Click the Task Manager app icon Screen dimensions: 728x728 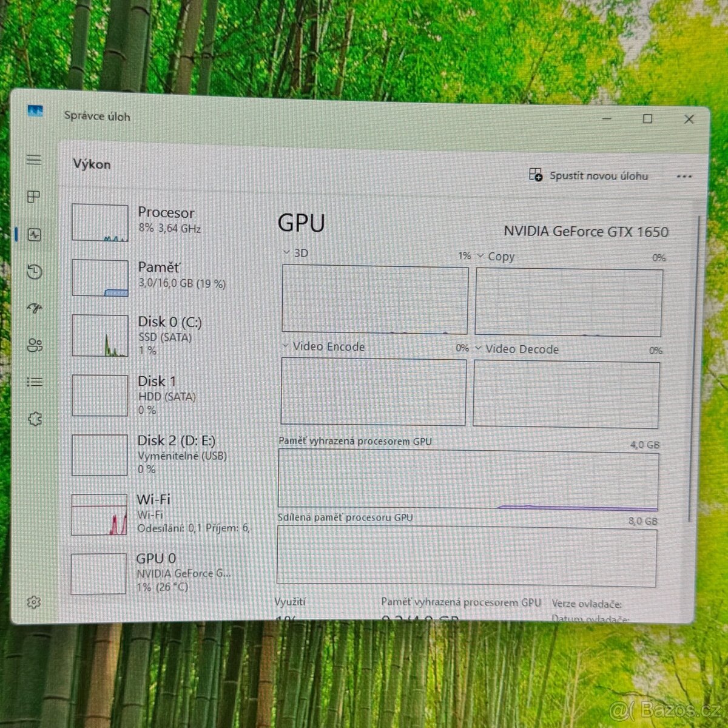coord(35,111)
